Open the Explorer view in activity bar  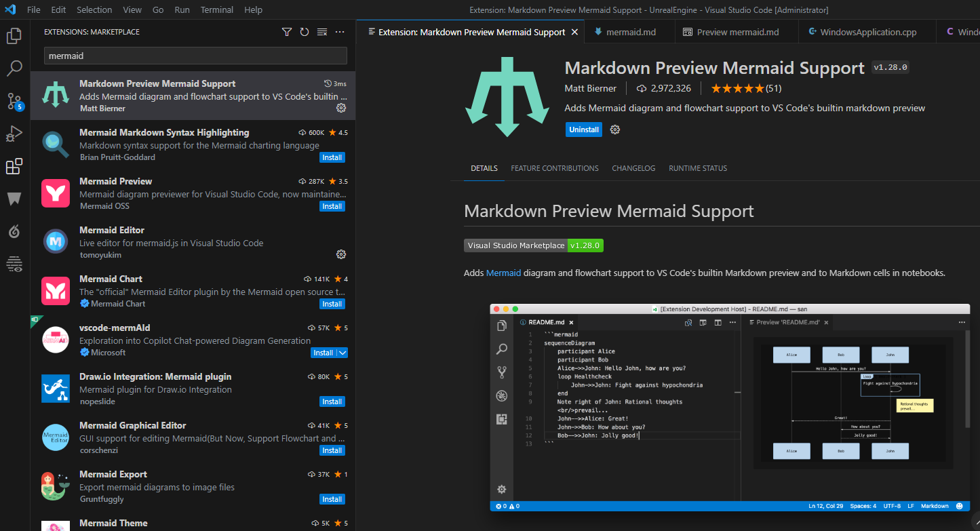point(14,36)
